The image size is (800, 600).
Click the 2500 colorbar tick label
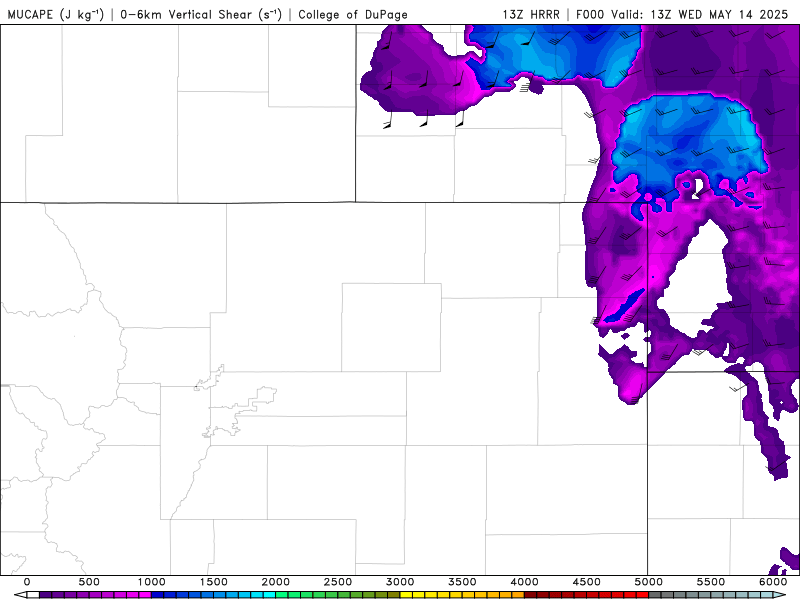tap(338, 582)
